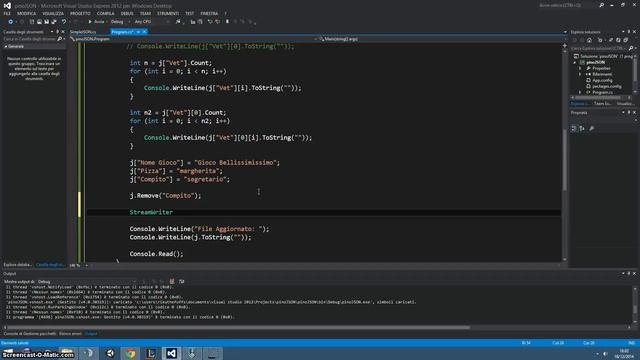Click the Avvia start debugging button
640x360 pixels.
96,22
